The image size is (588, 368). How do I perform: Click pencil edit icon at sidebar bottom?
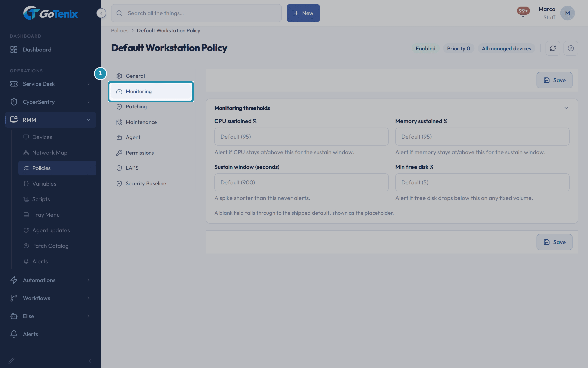pos(11,360)
